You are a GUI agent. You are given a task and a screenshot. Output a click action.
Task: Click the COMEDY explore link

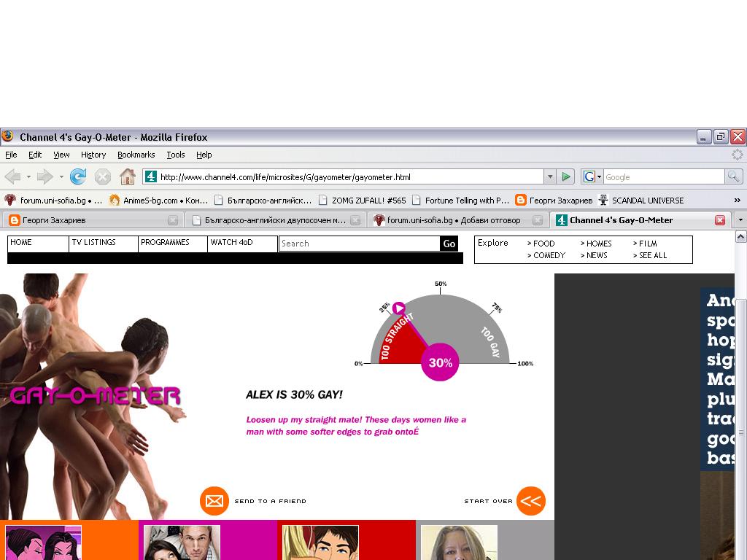[549, 255]
